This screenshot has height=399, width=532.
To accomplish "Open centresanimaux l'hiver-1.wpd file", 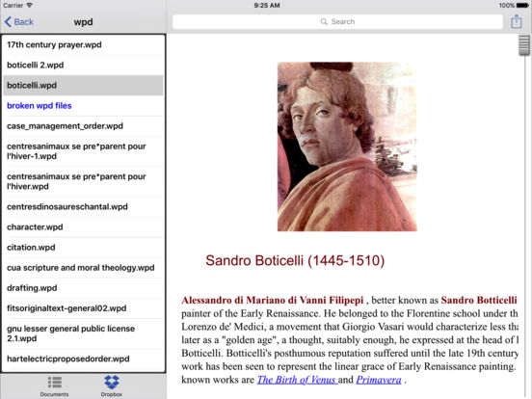I will 83,151.
